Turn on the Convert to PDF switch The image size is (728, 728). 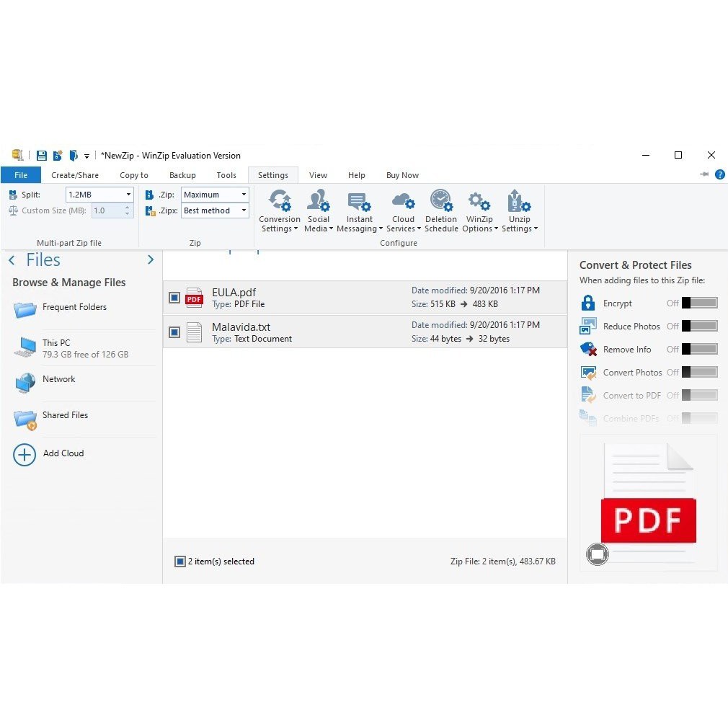(700, 395)
